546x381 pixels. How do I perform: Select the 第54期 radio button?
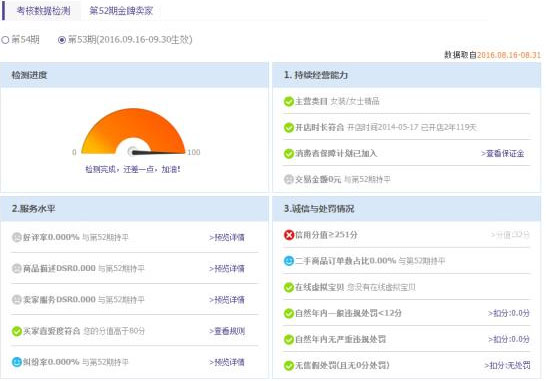click(x=5, y=40)
